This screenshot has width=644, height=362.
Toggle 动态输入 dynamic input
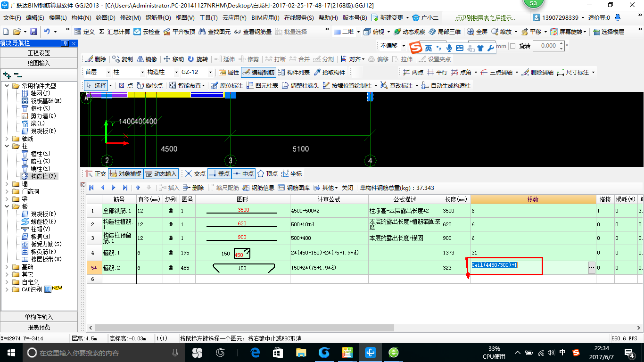(x=161, y=173)
